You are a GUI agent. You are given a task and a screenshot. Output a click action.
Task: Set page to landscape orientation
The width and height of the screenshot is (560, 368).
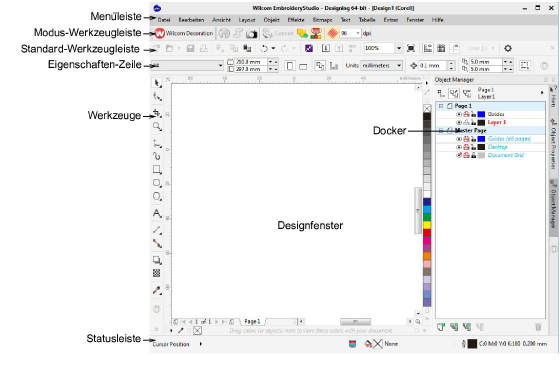(303, 66)
